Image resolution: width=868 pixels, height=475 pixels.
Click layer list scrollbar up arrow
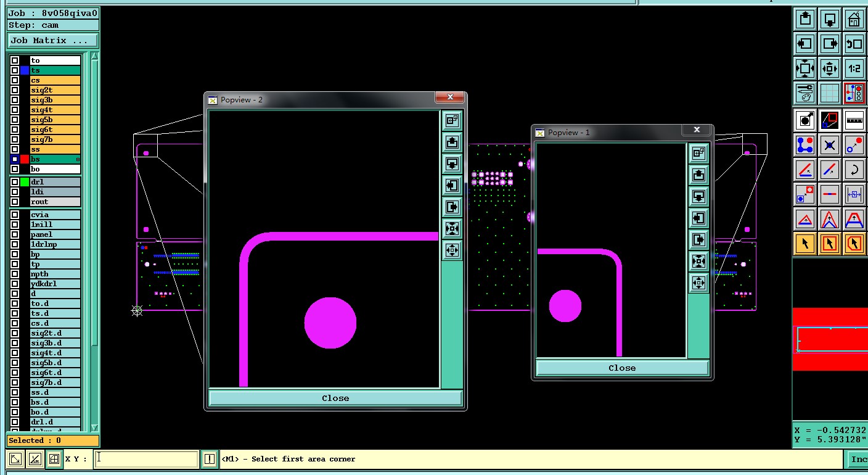(x=94, y=57)
